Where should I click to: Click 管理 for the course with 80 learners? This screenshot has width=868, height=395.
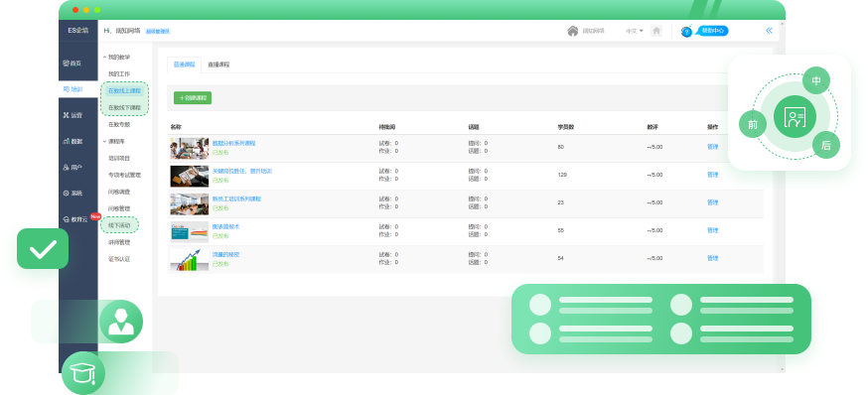(712, 147)
